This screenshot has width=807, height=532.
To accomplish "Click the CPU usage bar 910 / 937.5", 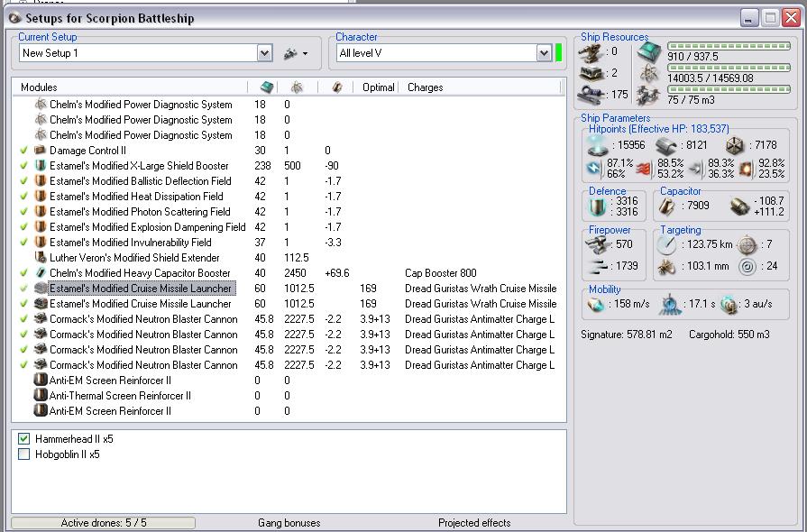I will 729,46.
